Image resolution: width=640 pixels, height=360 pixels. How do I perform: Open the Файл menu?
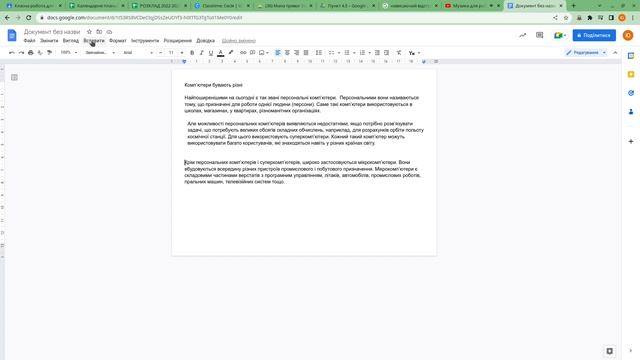pyautogui.click(x=29, y=41)
